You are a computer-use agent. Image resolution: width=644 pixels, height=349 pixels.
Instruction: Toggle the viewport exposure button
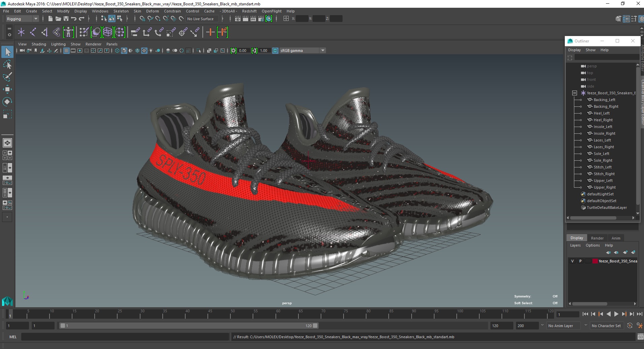(x=233, y=51)
